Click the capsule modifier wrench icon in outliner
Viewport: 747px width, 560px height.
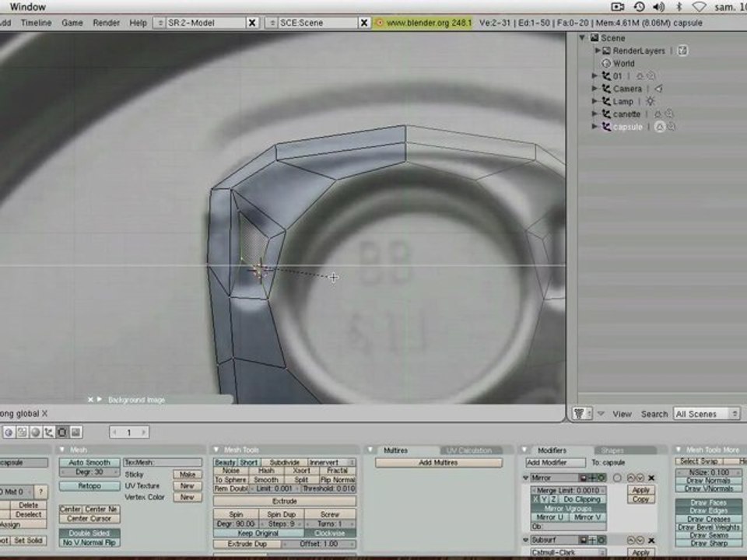[672, 127]
